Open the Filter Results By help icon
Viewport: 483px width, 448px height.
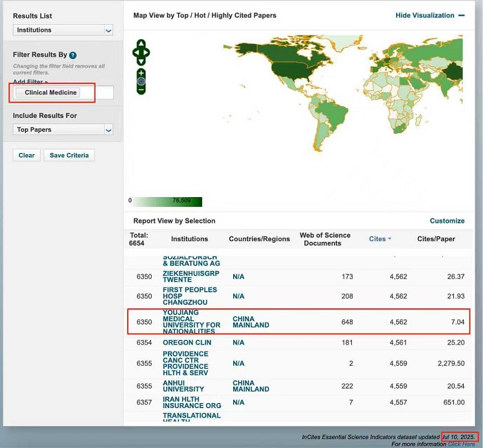pyautogui.click(x=72, y=55)
